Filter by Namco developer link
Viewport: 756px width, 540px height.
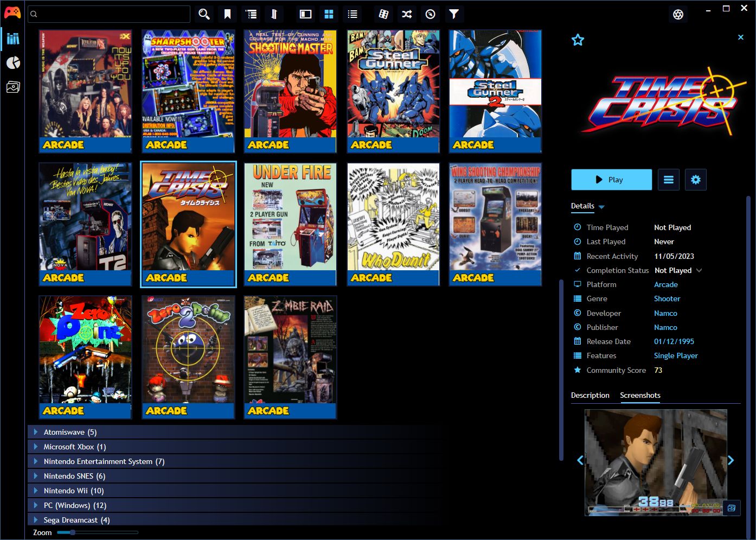pos(665,313)
